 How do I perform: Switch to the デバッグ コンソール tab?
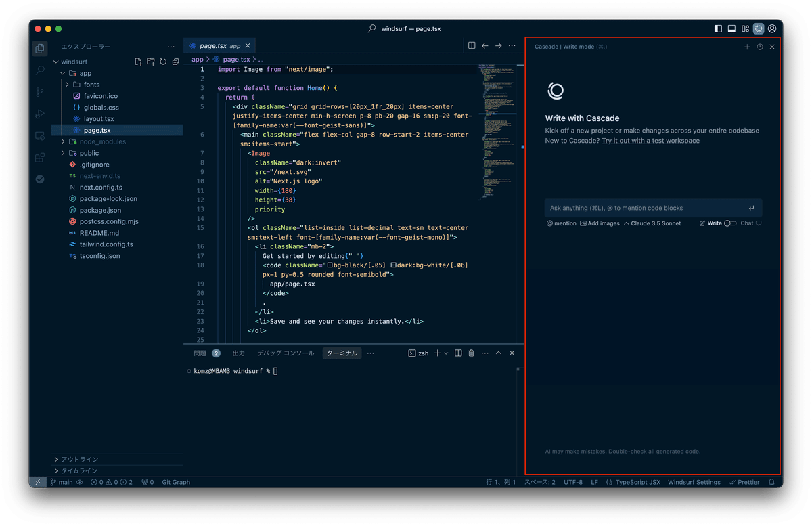pos(286,353)
